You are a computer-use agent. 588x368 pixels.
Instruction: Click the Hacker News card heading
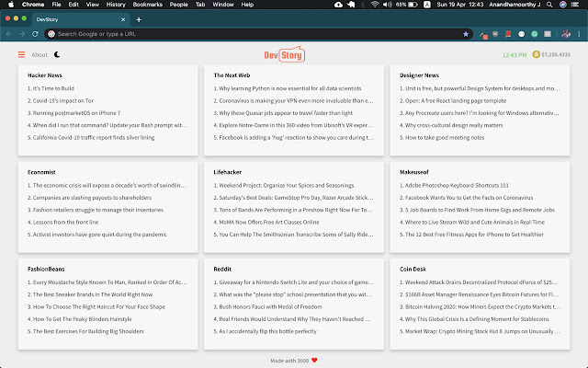[45, 75]
